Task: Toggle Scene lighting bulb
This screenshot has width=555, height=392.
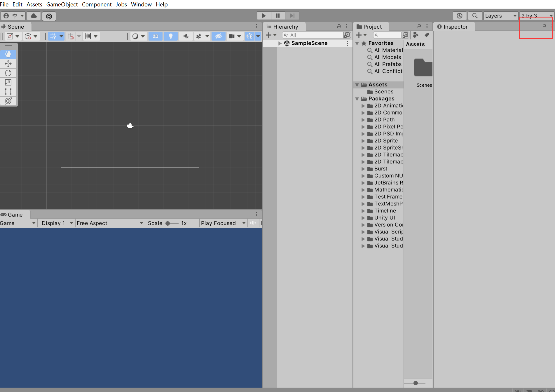Action: point(171,36)
